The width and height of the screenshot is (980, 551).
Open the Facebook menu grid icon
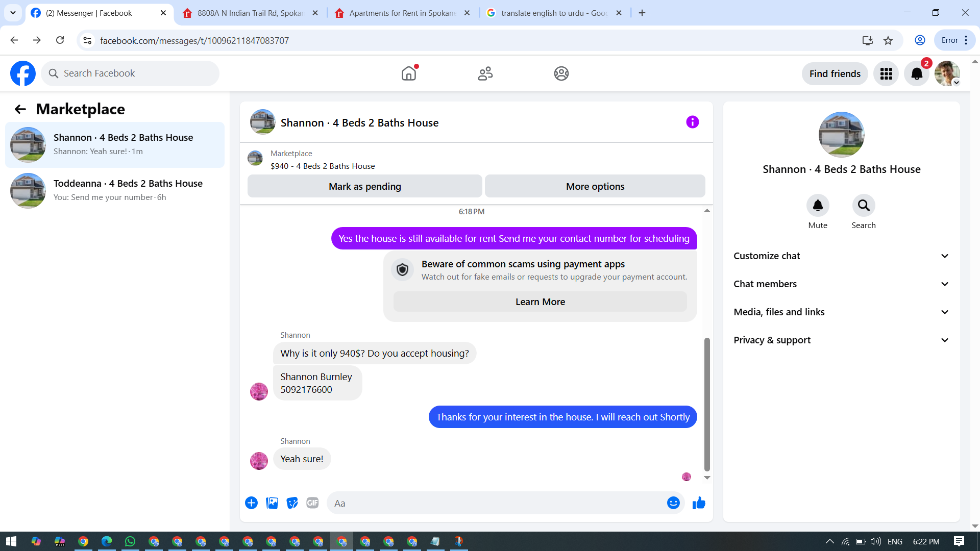pyautogui.click(x=886, y=73)
